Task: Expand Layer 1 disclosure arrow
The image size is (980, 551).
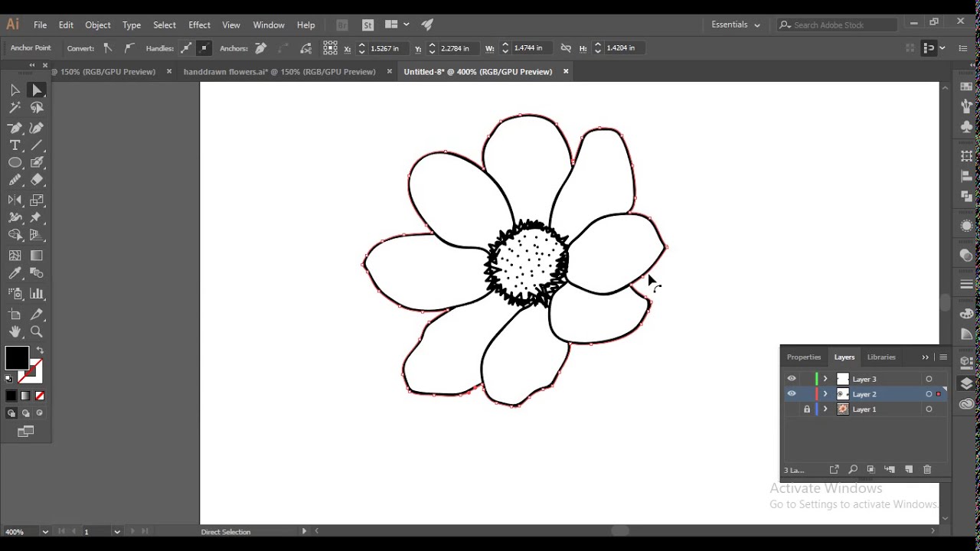Action: (x=825, y=409)
